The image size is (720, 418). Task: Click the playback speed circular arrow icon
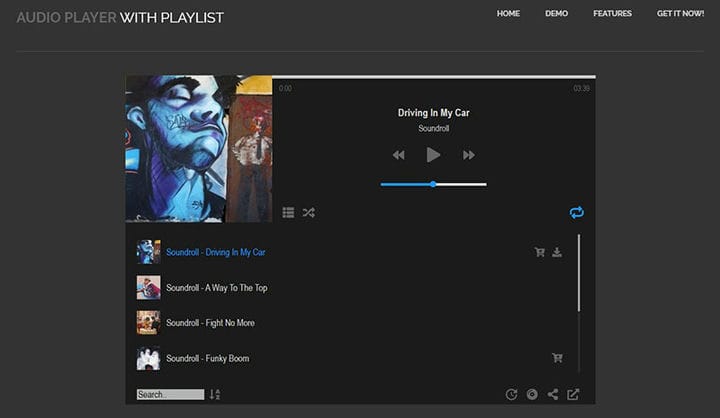pyautogui.click(x=511, y=395)
